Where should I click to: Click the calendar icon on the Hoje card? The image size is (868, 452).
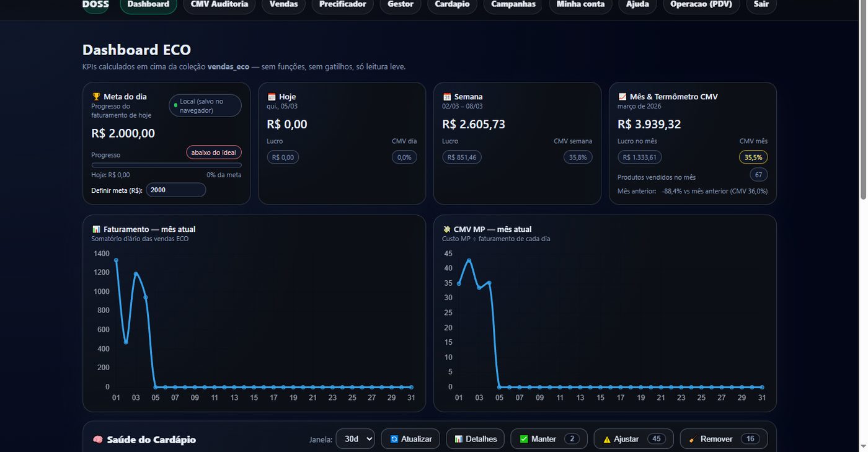pyautogui.click(x=271, y=96)
